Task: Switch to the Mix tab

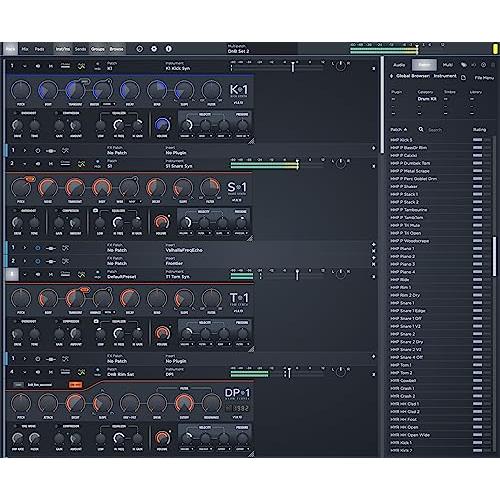Action: (25, 49)
